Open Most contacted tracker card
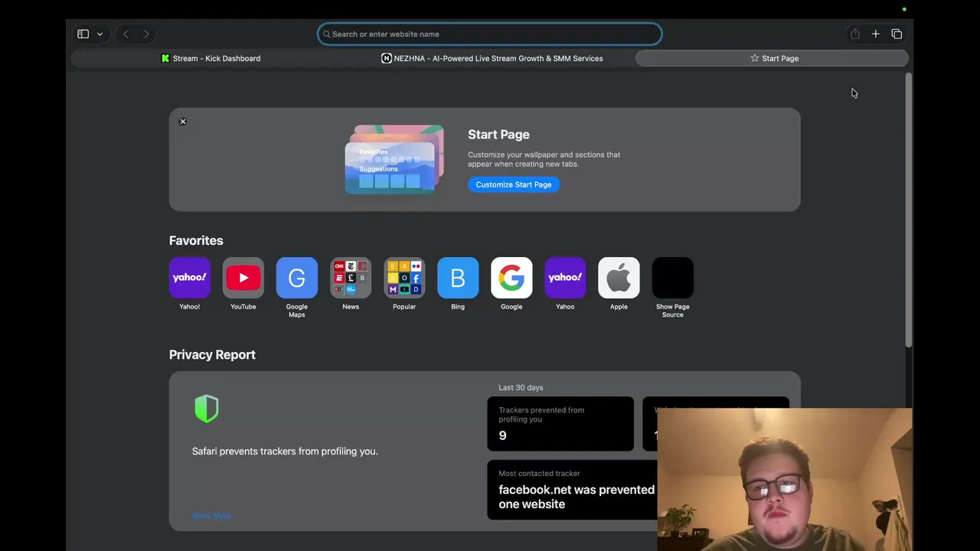 [572, 490]
